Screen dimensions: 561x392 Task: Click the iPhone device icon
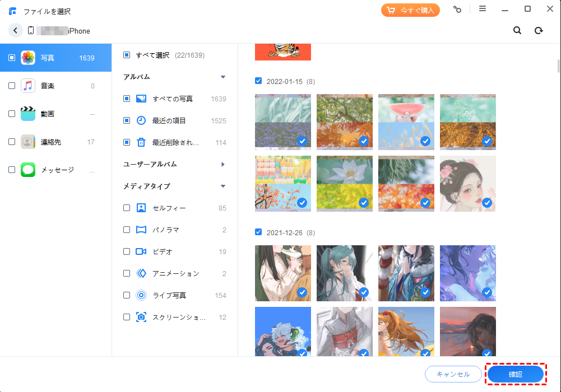[31, 31]
